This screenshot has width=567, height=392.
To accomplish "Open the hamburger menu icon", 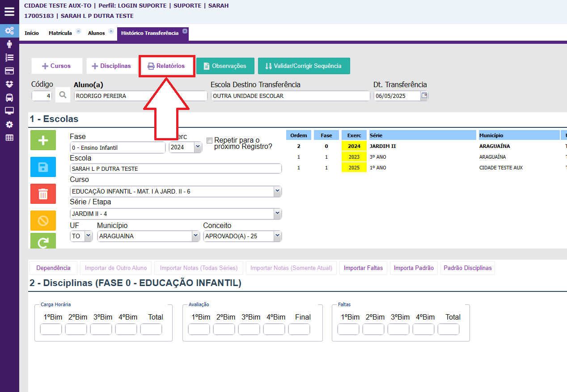I will (9, 12).
